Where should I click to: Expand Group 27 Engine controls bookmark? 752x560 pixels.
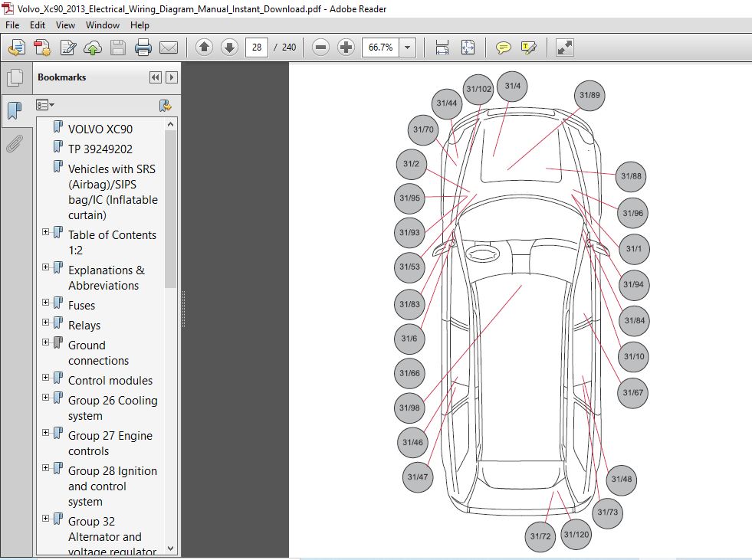pyautogui.click(x=45, y=433)
